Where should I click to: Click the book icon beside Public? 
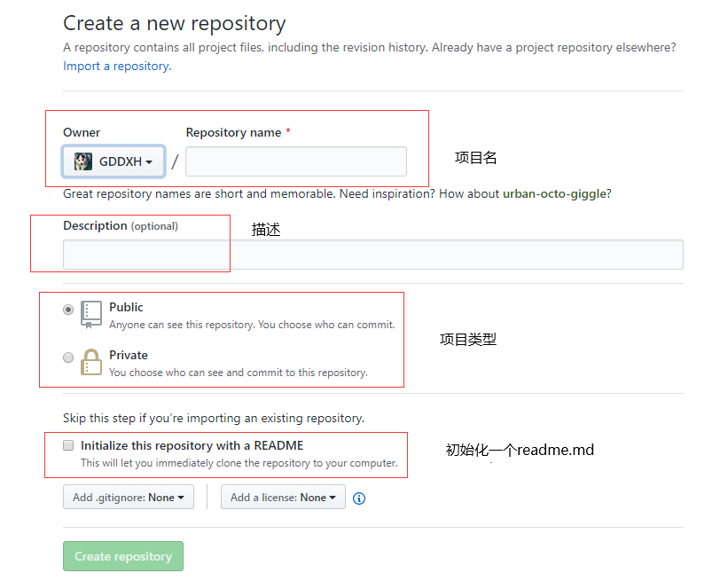[x=91, y=314]
